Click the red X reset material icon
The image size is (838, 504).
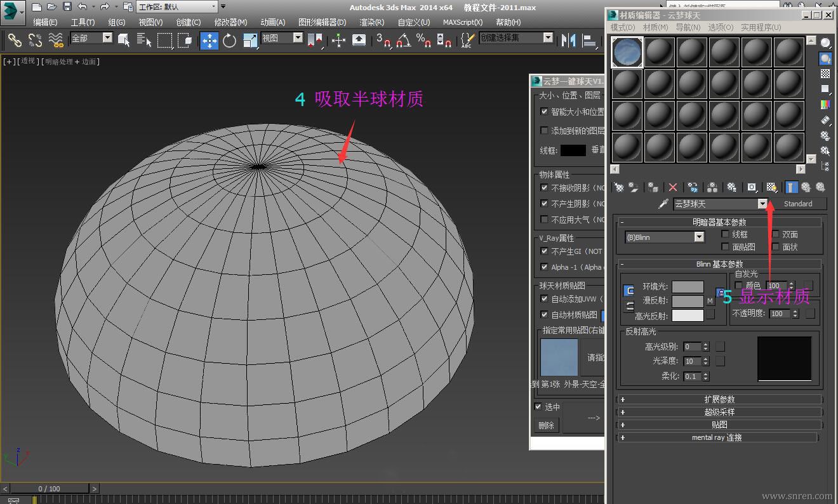tap(673, 187)
